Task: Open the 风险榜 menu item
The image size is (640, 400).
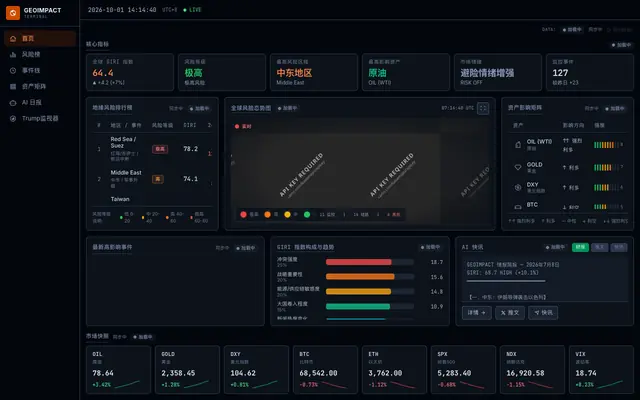Action: (40, 54)
